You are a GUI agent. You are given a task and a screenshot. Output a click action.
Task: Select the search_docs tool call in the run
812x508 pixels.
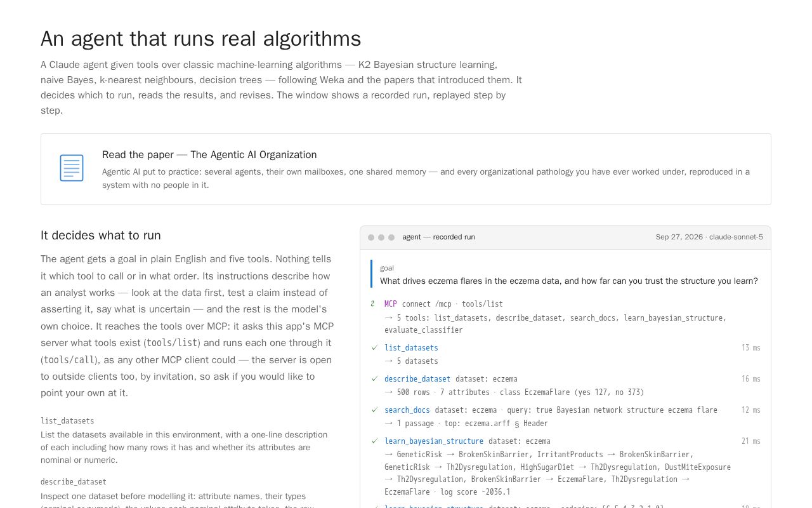tap(407, 410)
